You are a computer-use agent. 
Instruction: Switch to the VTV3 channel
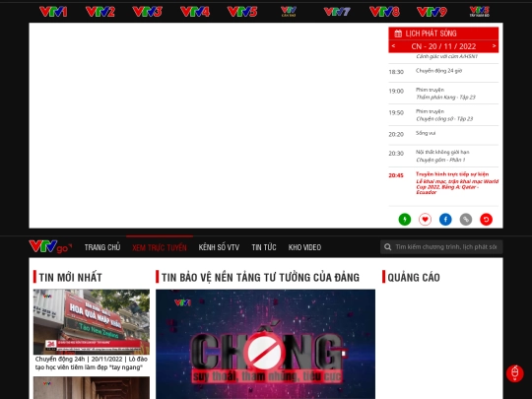[x=147, y=12]
